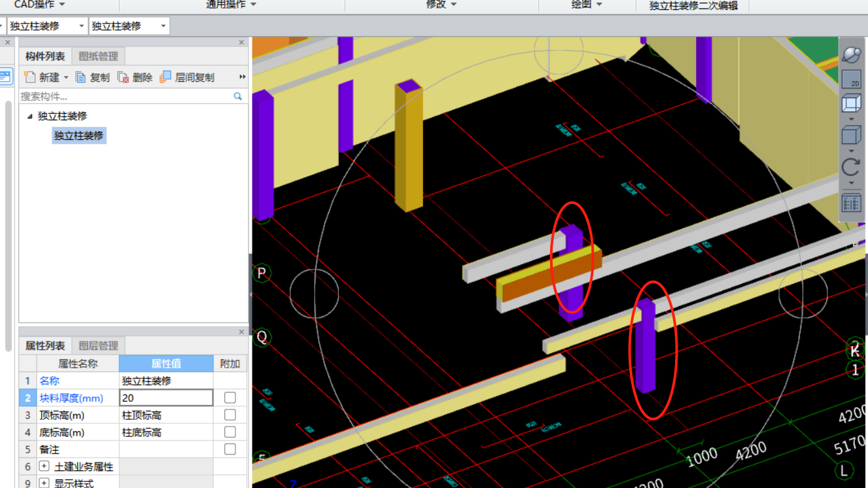Click the 属性值 column header
868x488 pixels.
166,364
